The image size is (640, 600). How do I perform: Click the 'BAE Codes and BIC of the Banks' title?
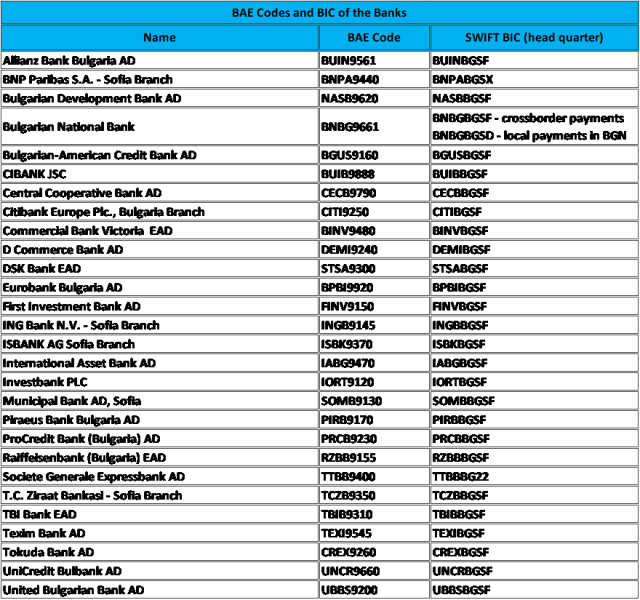point(319,13)
